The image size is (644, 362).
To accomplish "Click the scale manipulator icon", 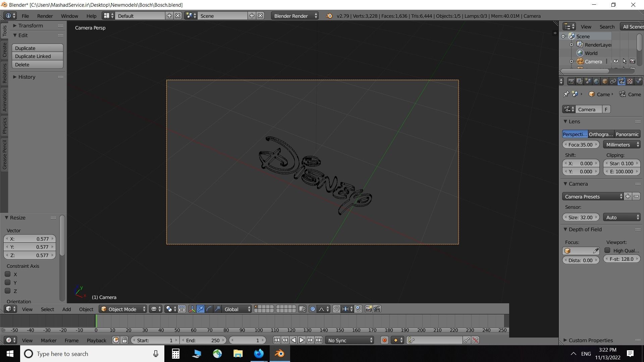I will pos(217,309).
